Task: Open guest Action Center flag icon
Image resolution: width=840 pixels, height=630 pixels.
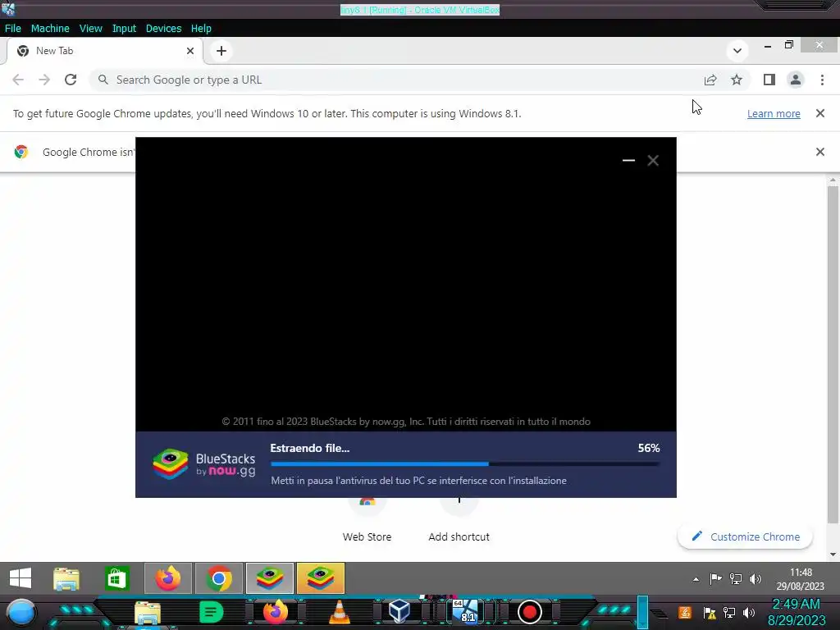Action: click(x=715, y=579)
